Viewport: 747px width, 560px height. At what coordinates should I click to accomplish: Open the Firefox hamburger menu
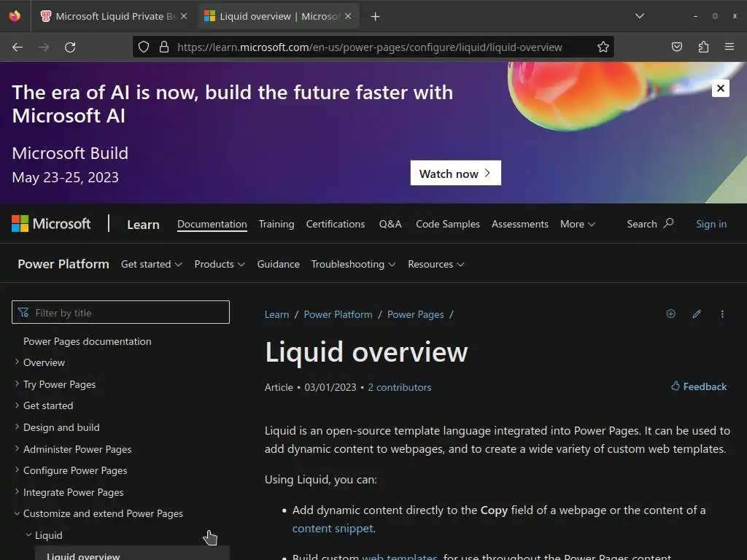click(729, 47)
